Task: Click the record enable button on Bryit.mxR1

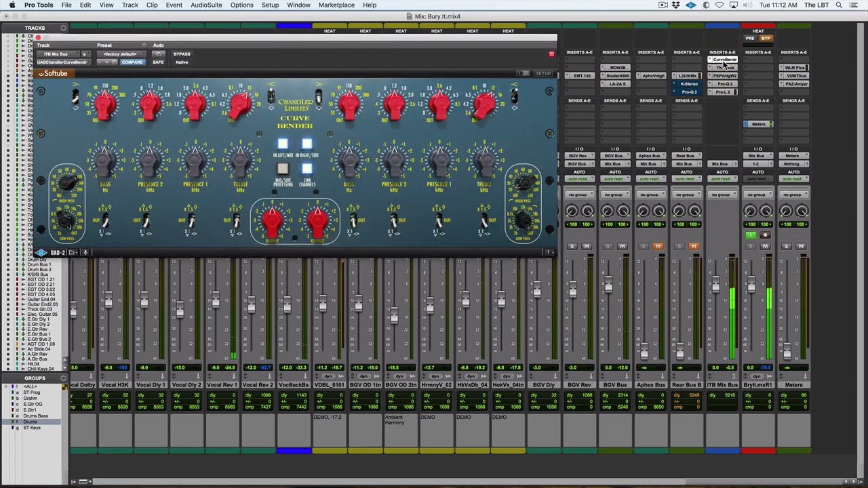Action: point(766,235)
